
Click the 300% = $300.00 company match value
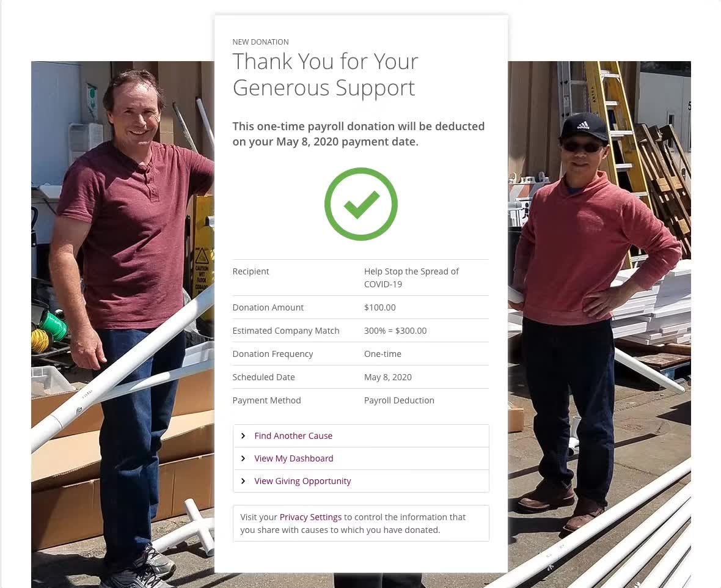(x=395, y=330)
